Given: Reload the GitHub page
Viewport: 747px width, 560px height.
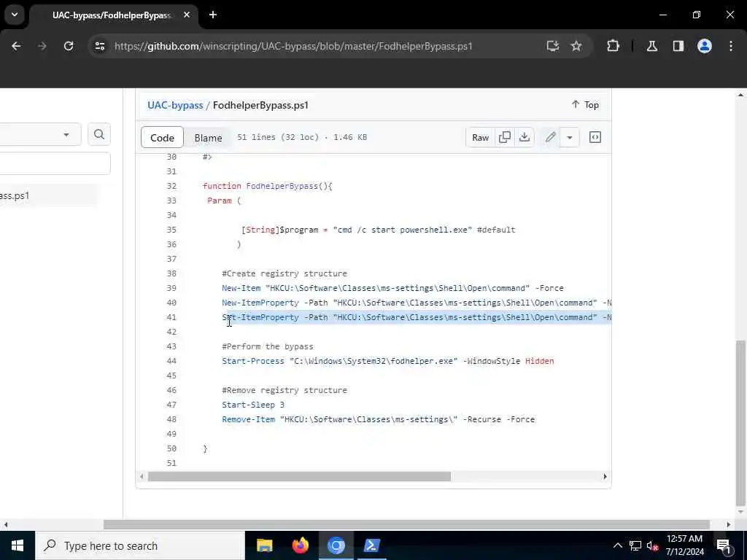Looking at the screenshot, I should (69, 46).
